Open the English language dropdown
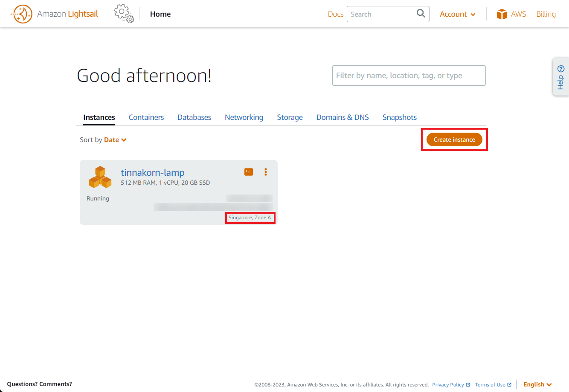 tap(538, 384)
